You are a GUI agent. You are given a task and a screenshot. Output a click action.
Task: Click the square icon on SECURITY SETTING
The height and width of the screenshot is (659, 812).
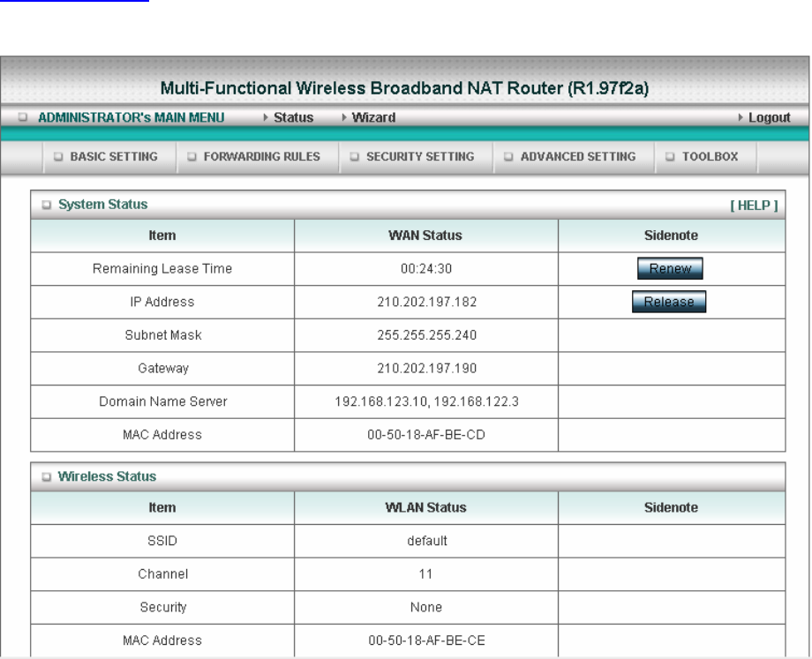click(x=355, y=156)
